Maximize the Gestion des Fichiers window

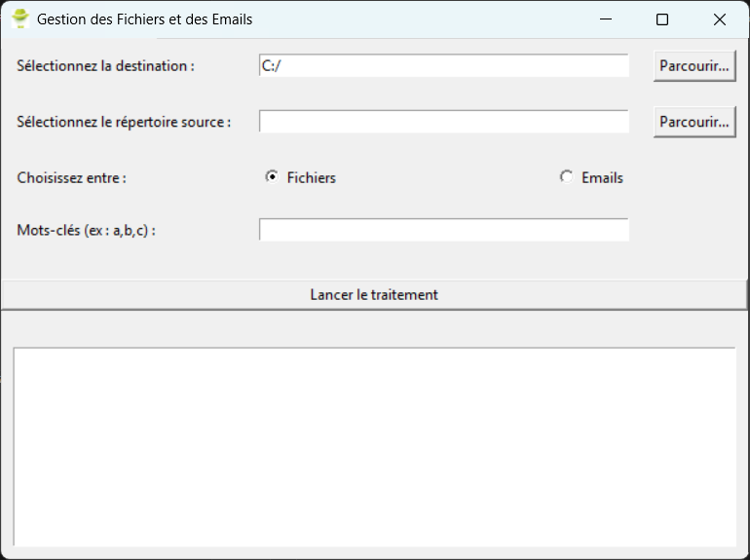pyautogui.click(x=662, y=19)
